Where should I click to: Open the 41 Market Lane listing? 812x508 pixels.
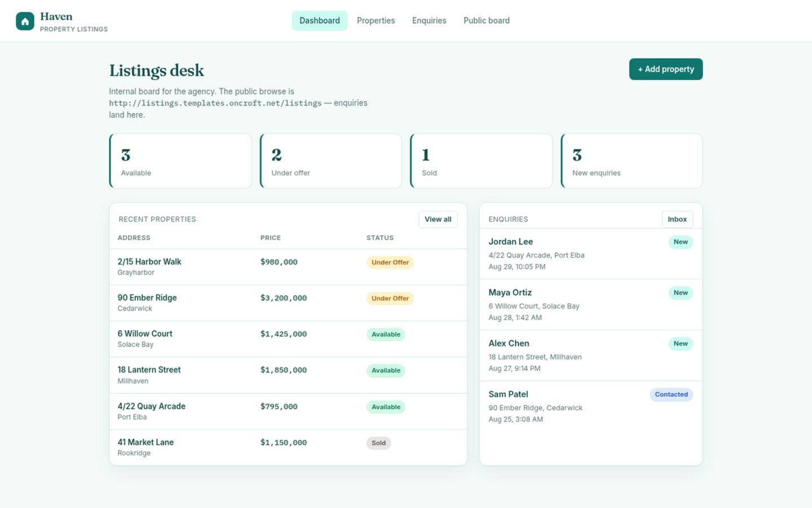[145, 443]
